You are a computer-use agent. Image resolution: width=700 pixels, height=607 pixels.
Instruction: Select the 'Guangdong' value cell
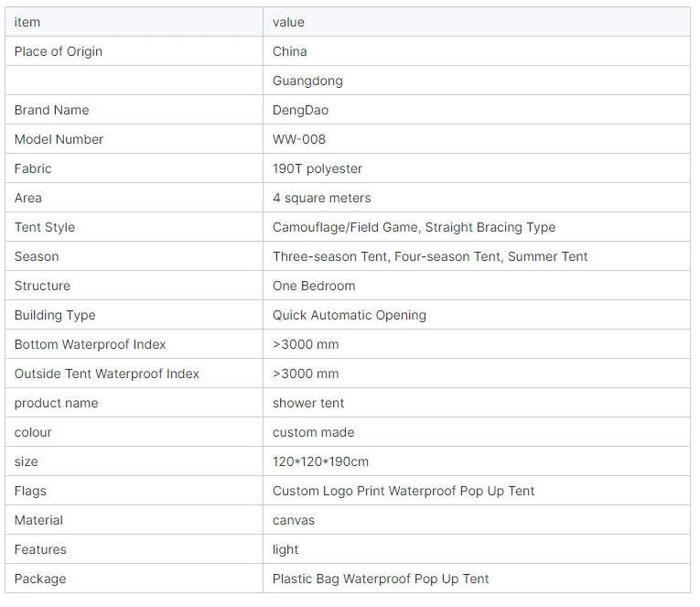477,81
